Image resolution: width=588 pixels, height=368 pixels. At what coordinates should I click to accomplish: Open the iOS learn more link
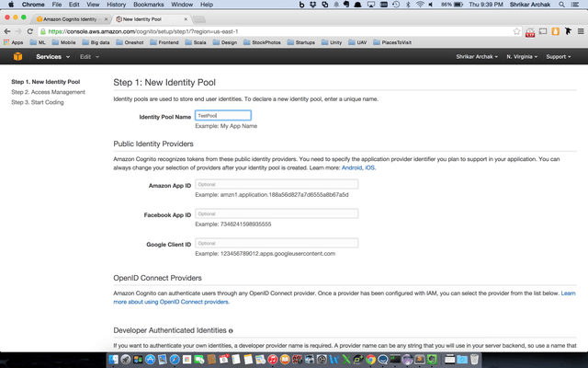coord(369,167)
